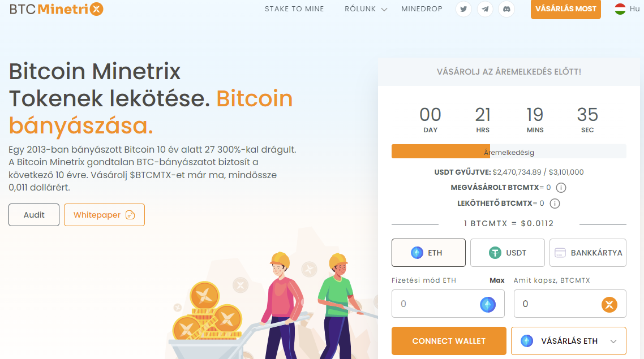644x359 pixels.
Task: Select ETH payment method
Action: pos(428,253)
